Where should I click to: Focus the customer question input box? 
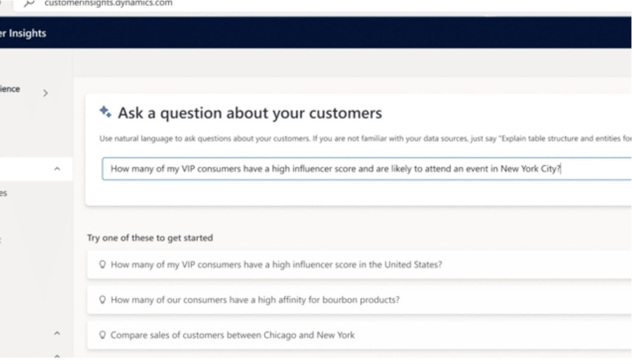point(366,169)
